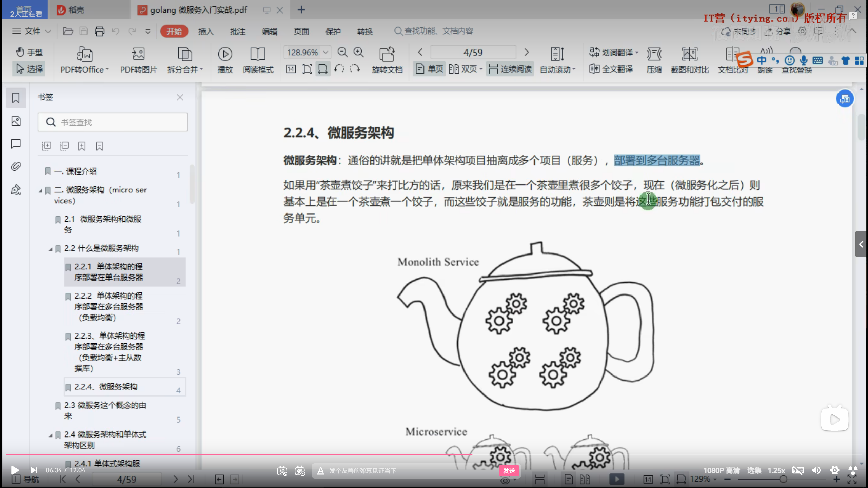Select the 页面 ribbon tab
Viewport: 868px width, 488px height.
301,31
